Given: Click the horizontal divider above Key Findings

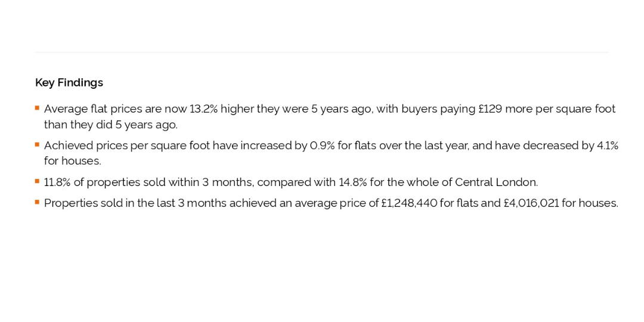Looking at the screenshot, I should click(x=322, y=52).
